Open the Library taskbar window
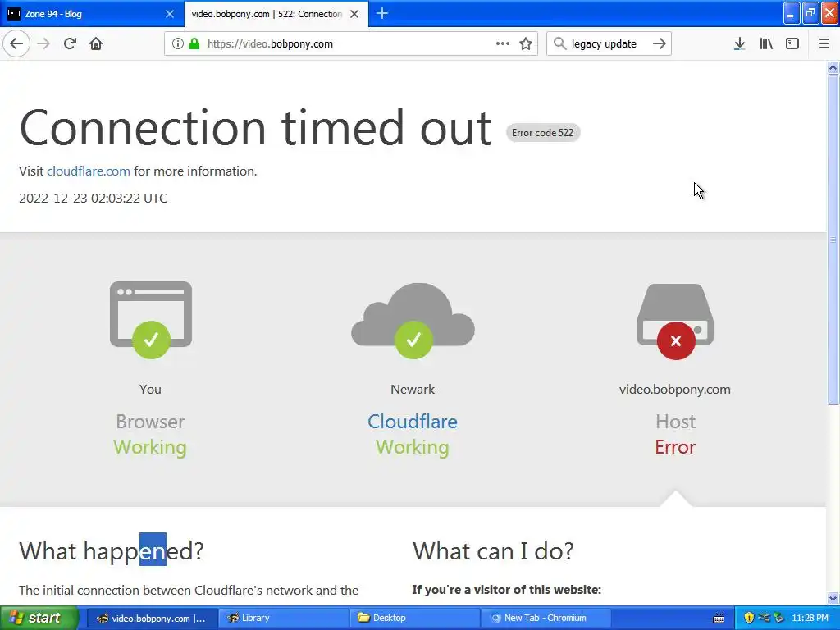Image resolution: width=840 pixels, height=630 pixels. (284, 619)
